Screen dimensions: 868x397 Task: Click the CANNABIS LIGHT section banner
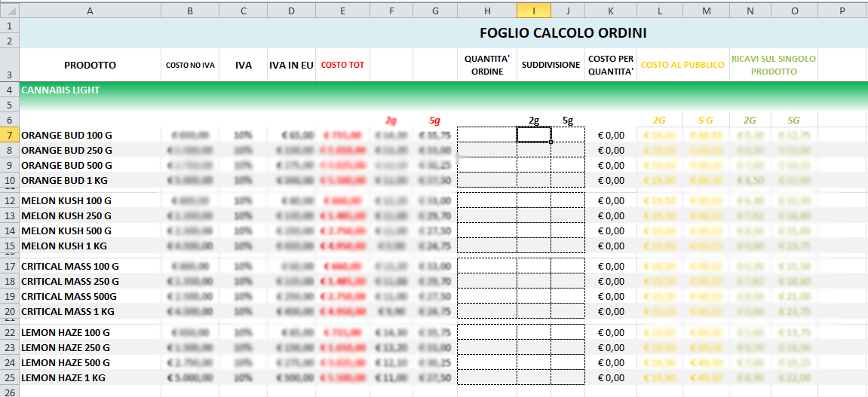[x=443, y=90]
